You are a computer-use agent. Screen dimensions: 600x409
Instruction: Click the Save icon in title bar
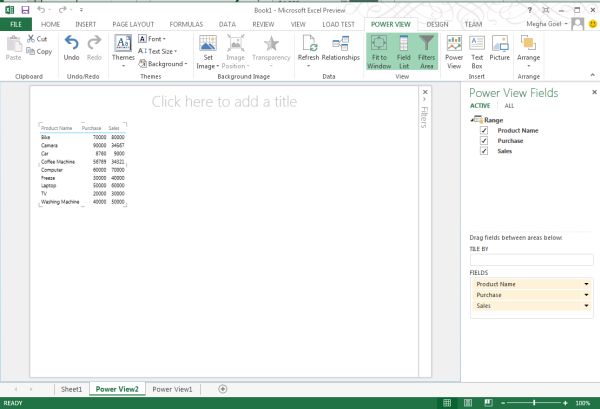[25, 10]
